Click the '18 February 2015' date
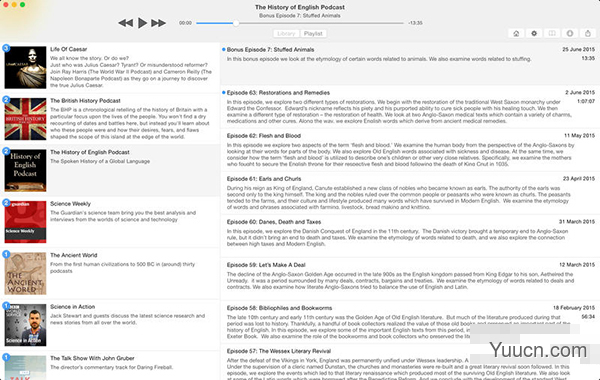The height and width of the screenshot is (380, 600). pyautogui.click(x=574, y=308)
